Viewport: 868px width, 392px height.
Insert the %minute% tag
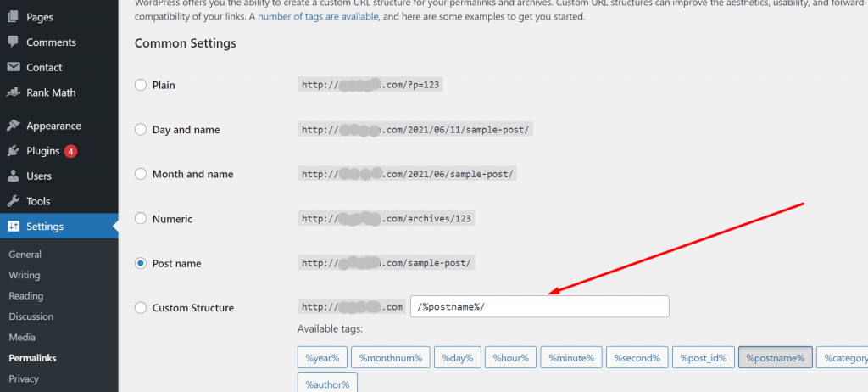(x=571, y=357)
